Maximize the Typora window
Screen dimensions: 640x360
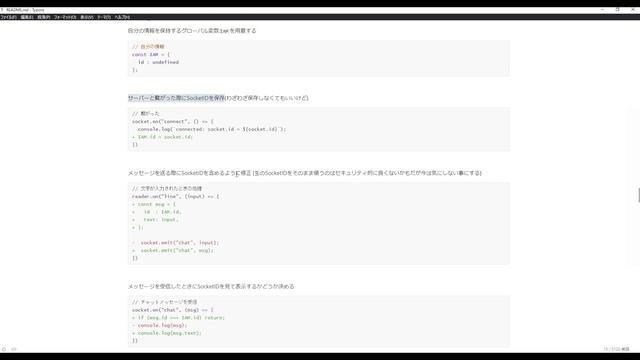click(x=618, y=9)
